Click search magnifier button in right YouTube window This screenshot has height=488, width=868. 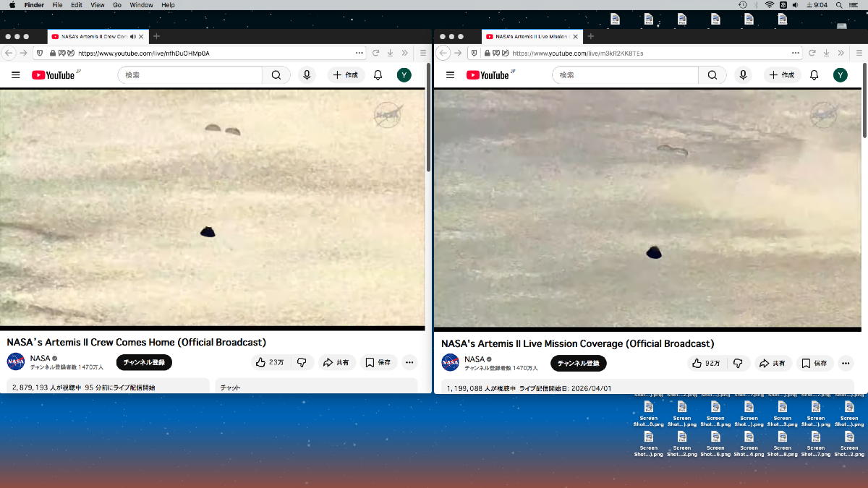[x=712, y=75]
